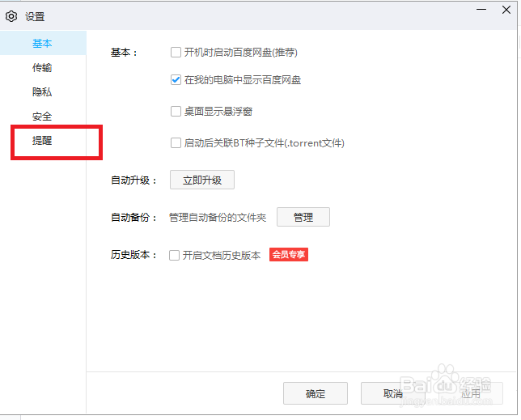Click the 历史版本 label

tap(133, 255)
